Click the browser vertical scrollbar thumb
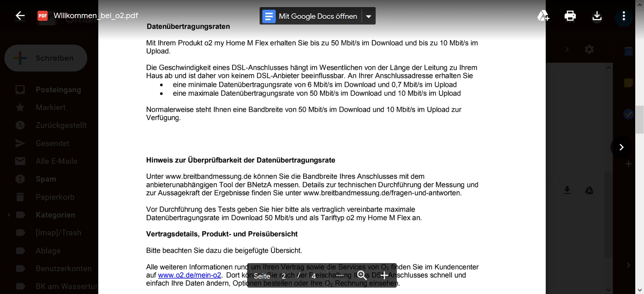The width and height of the screenshot is (644, 294). 640,119
